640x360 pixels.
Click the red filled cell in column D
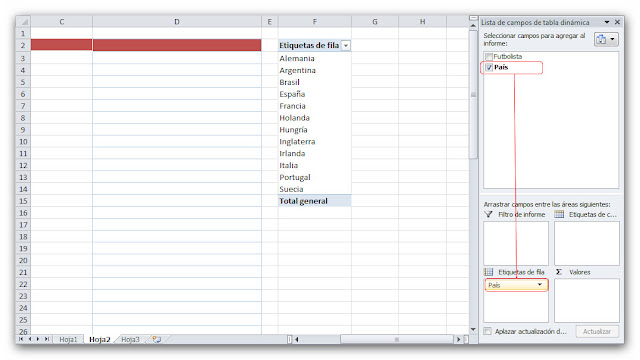tap(177, 45)
